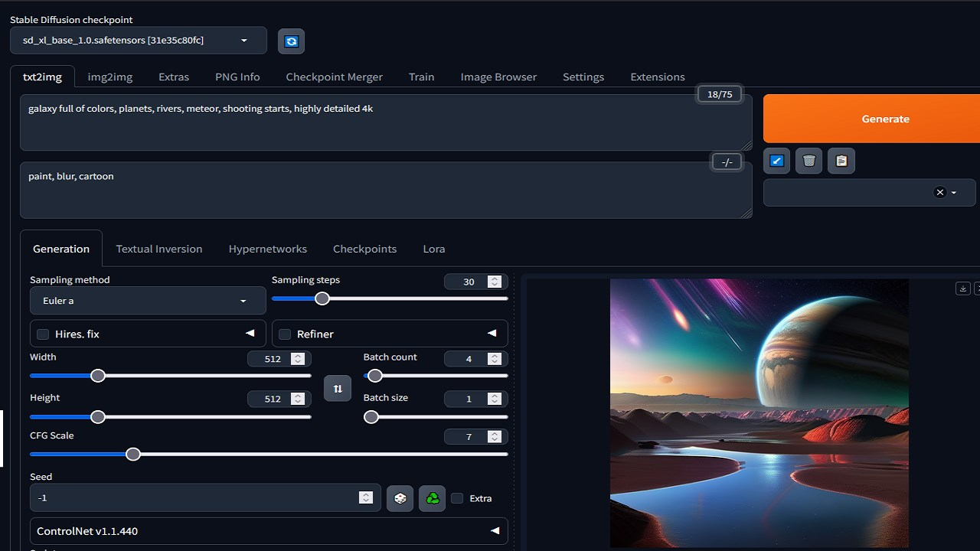Tick the Extra seed checkbox
The width and height of the screenshot is (980, 551).
click(457, 498)
